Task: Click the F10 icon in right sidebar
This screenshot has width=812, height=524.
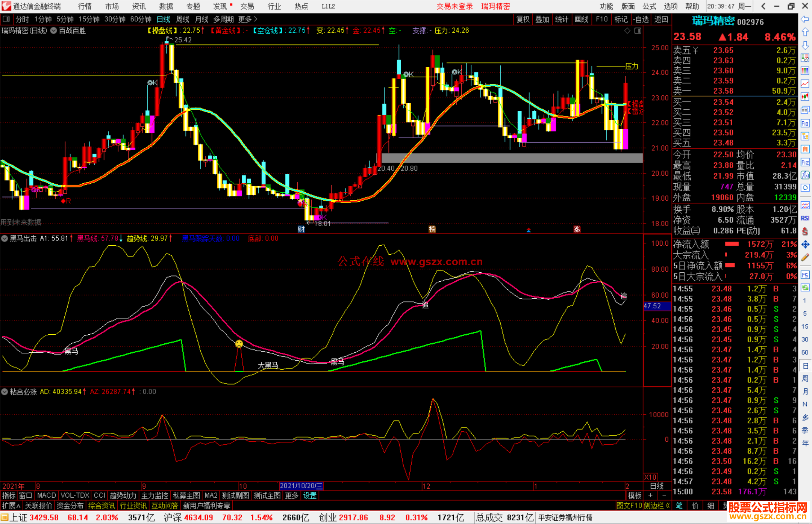Action: pyautogui.click(x=805, y=123)
